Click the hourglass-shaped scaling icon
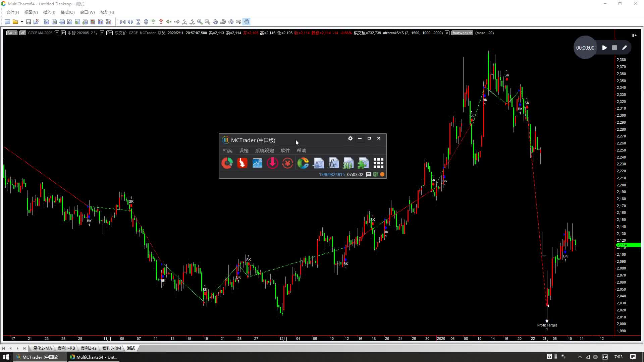Image resolution: width=644 pixels, height=362 pixels. (x=138, y=22)
